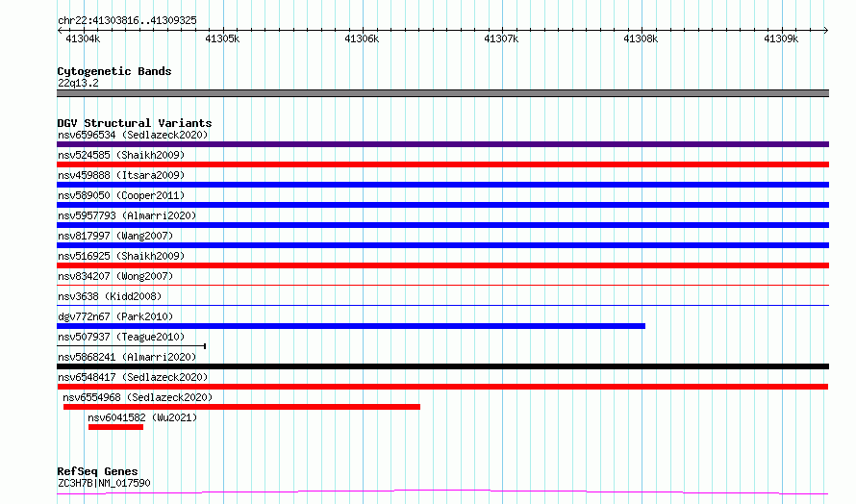
Task: Select the blue dgv772n67 variant bar
Action: [351, 326]
